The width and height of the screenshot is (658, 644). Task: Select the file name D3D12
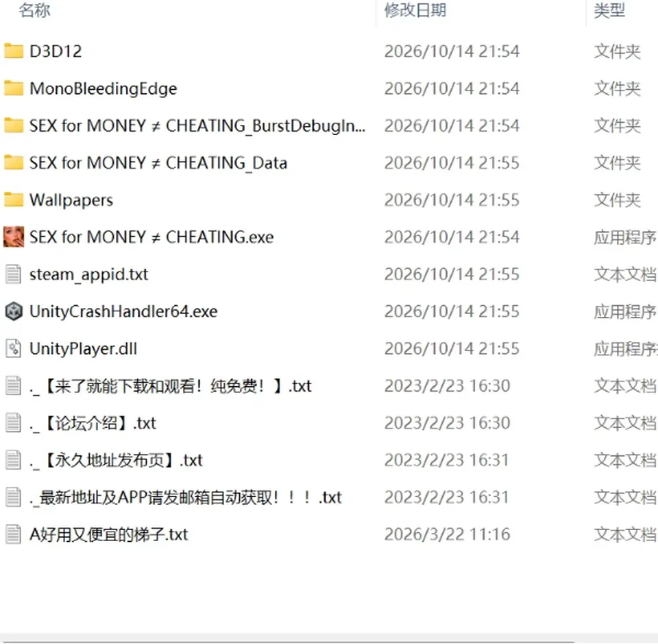(56, 51)
